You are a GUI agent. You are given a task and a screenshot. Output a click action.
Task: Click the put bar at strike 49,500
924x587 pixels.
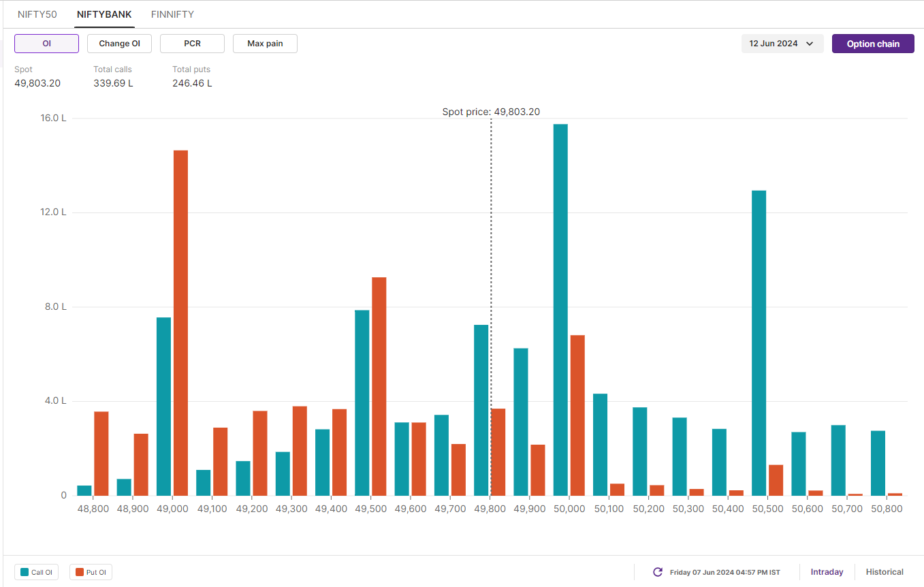pyautogui.click(x=379, y=386)
